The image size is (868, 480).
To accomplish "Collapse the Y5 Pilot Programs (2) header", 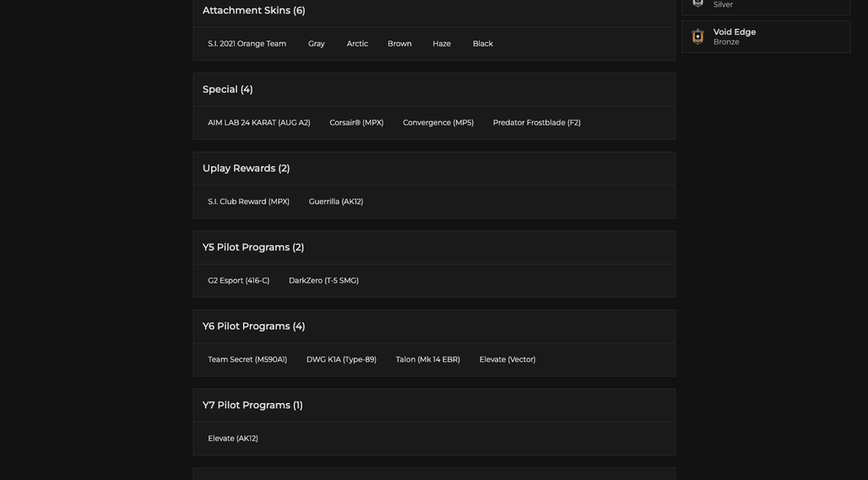I will (x=434, y=248).
